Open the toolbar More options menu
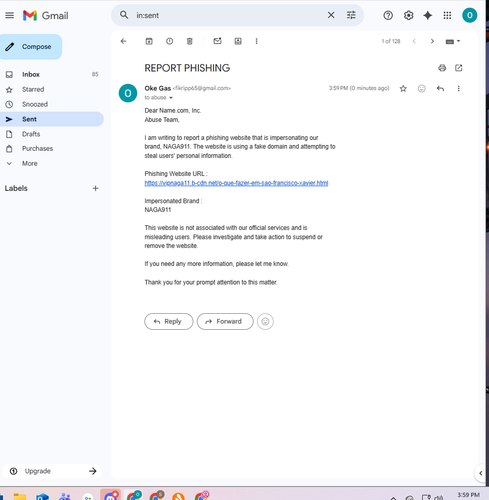The height and width of the screenshot is (500, 489). click(x=256, y=41)
